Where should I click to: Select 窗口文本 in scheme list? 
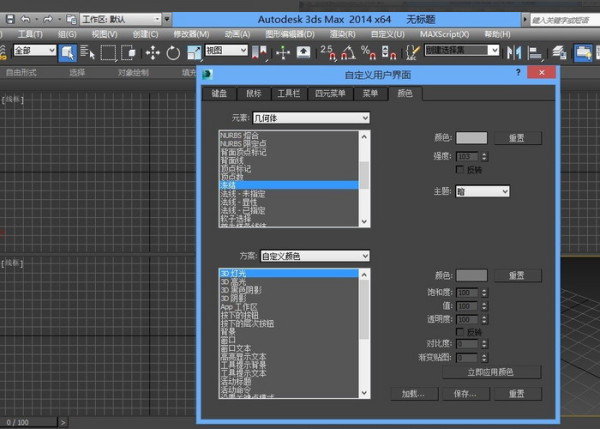click(x=289, y=348)
